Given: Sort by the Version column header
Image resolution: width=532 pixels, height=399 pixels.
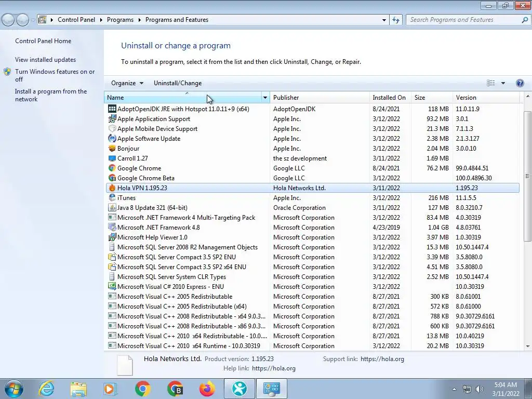Looking at the screenshot, I should coord(486,98).
